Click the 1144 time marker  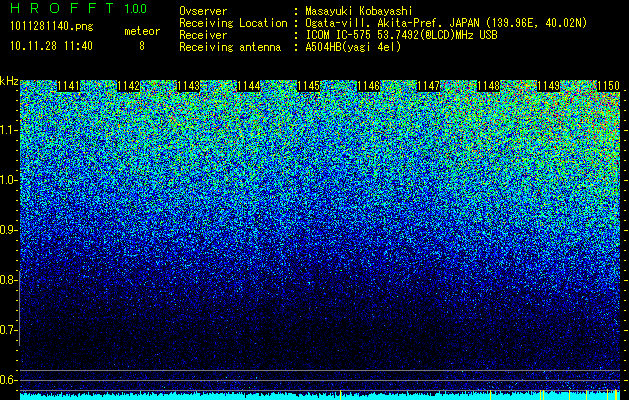pos(248,86)
